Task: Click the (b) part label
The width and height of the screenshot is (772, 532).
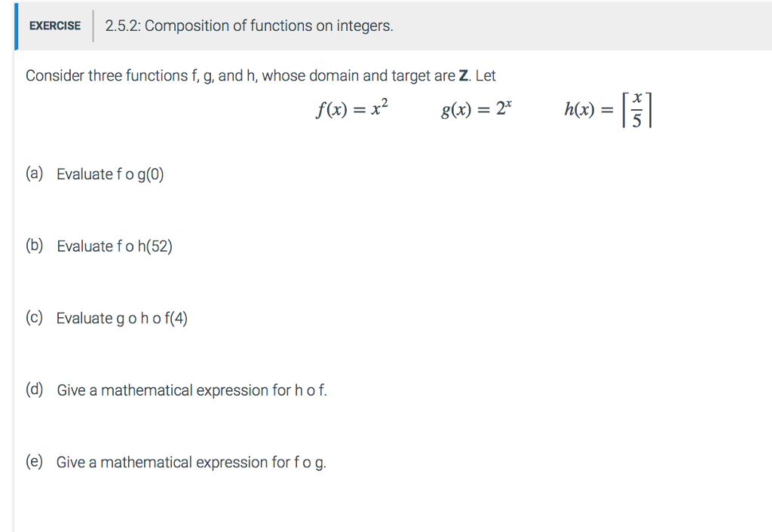Action: point(35,246)
